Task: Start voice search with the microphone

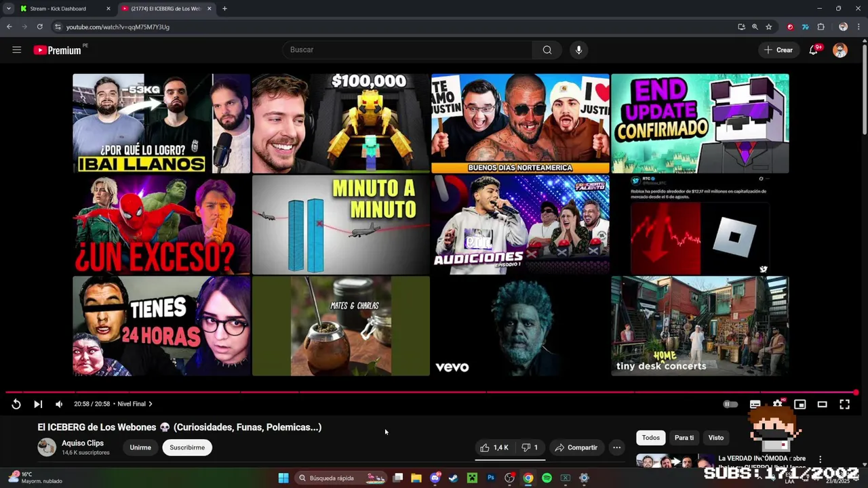Action: 578,49
